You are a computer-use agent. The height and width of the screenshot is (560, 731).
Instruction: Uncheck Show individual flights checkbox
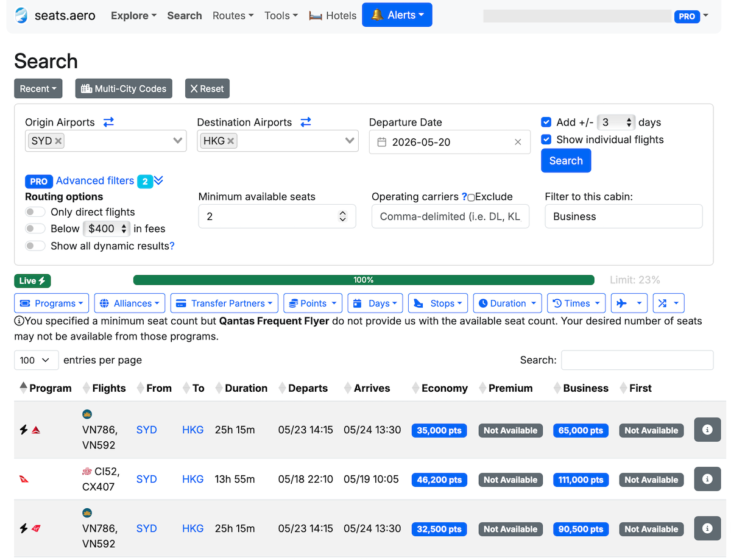[x=546, y=140]
